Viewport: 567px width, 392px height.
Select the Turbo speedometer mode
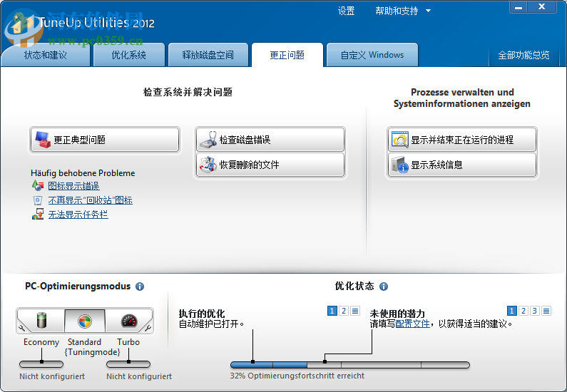tap(128, 321)
